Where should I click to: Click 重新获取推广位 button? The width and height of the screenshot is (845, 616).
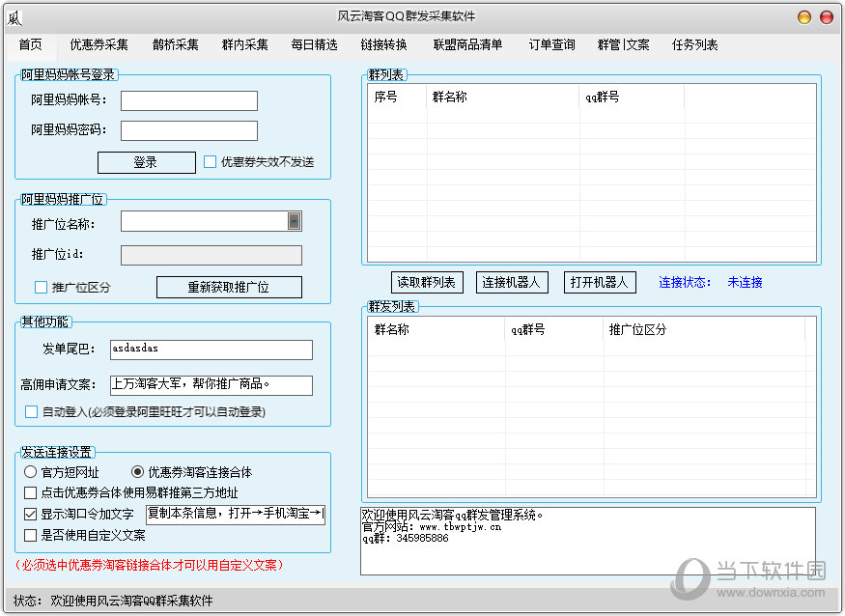[229, 288]
